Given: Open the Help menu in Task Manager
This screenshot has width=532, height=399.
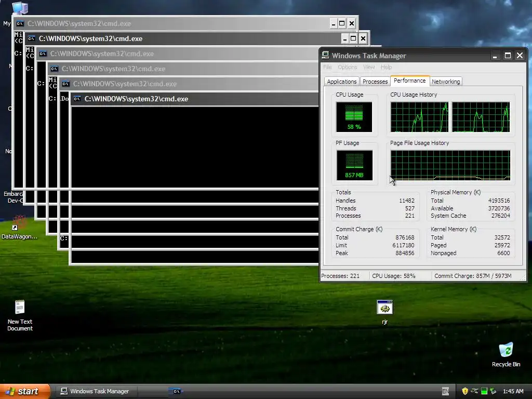Looking at the screenshot, I should [x=386, y=67].
